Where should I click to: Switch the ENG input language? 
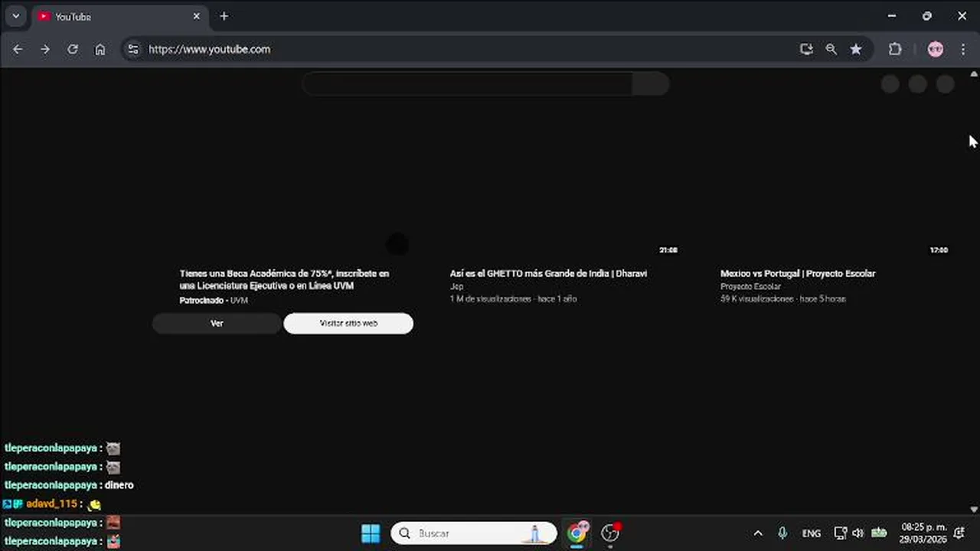(812, 533)
